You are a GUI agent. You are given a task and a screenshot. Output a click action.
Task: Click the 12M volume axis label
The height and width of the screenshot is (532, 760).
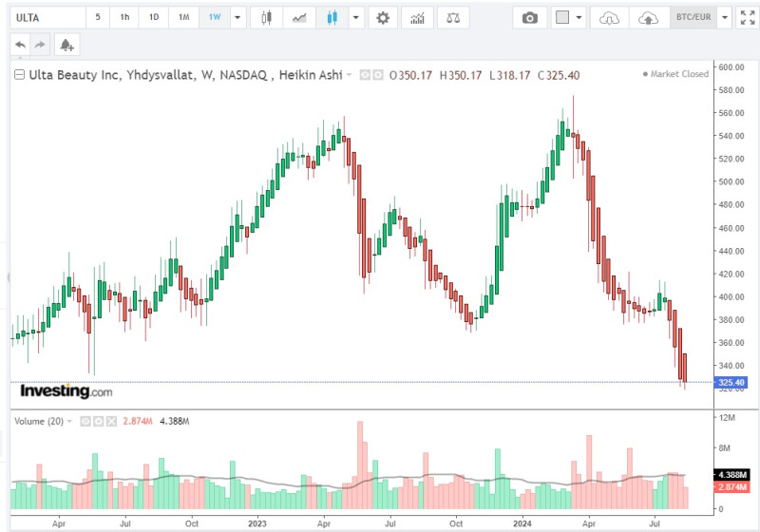point(727,418)
